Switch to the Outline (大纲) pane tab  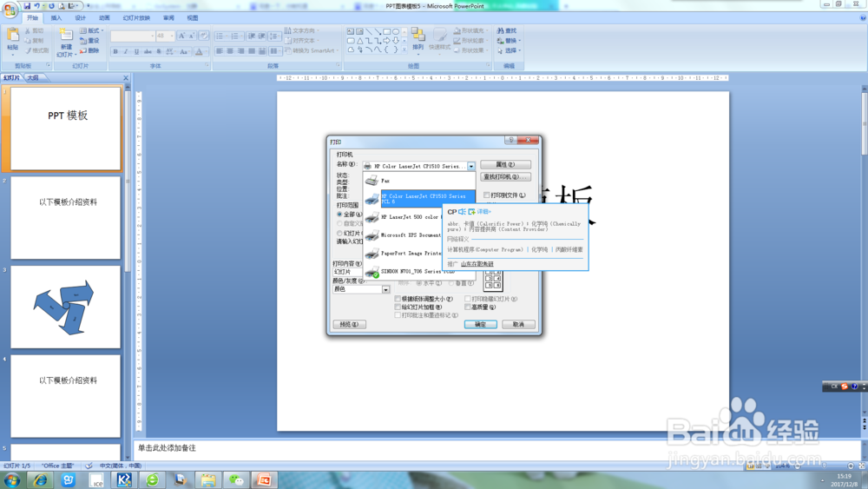(33, 78)
